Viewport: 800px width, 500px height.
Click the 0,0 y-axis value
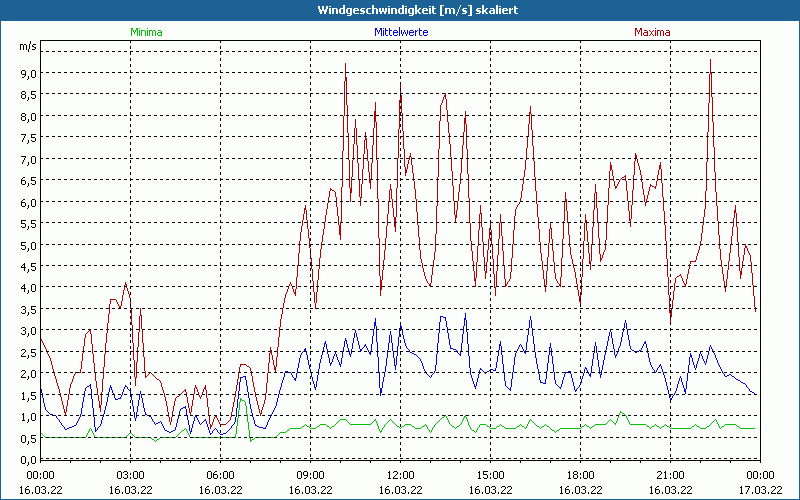(x=29, y=460)
